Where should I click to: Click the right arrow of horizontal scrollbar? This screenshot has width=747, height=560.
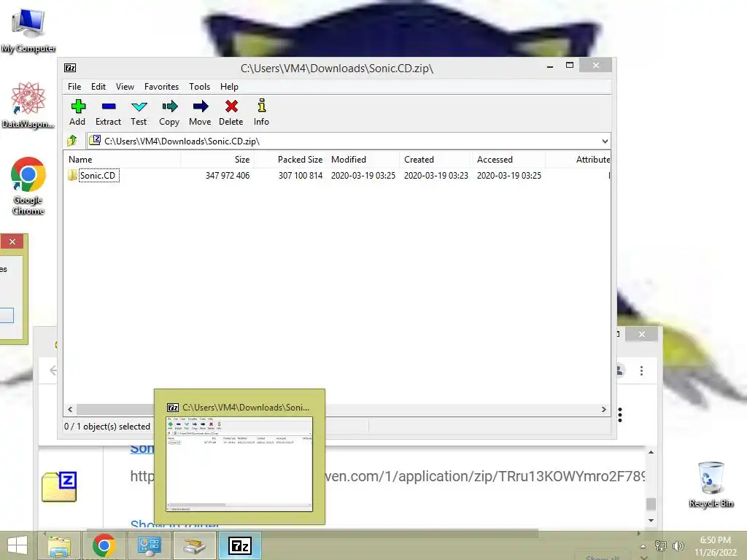(x=603, y=410)
